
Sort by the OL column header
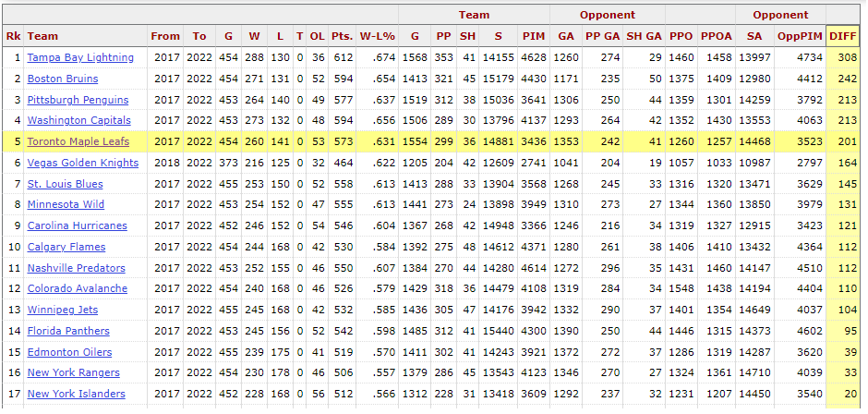[x=318, y=36]
